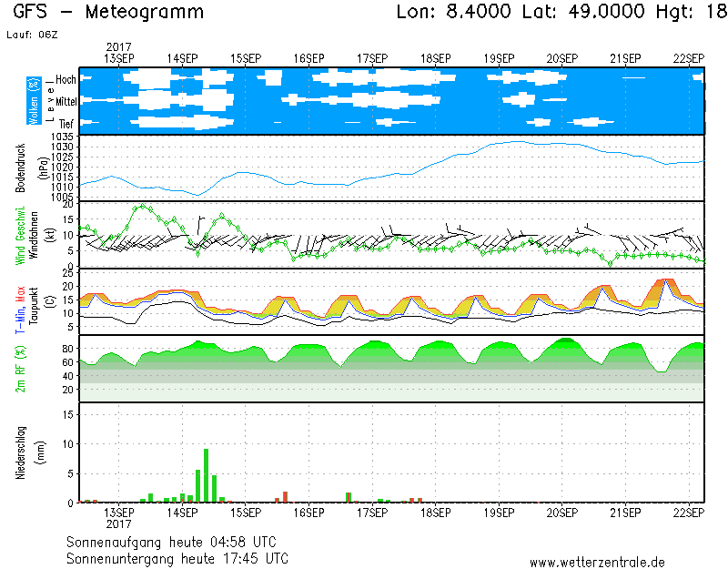Click the "Lauf: 06Z" model run label
This screenshot has width=728, height=569.
32,35
